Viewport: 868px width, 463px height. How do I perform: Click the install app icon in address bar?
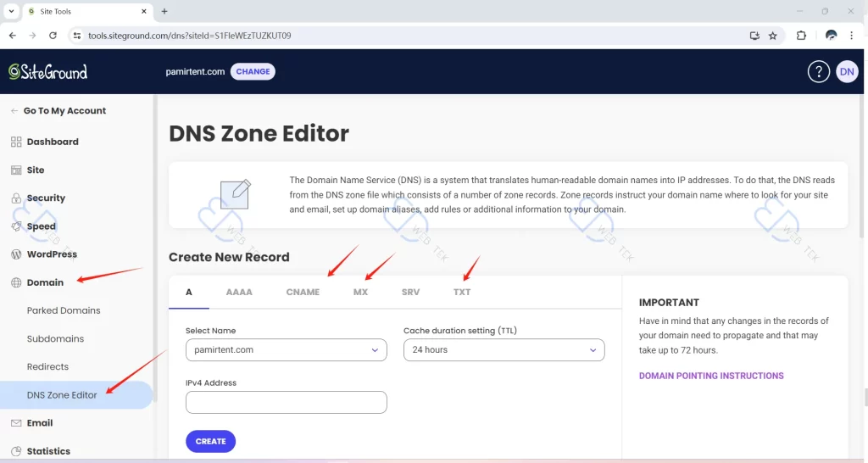[754, 36]
